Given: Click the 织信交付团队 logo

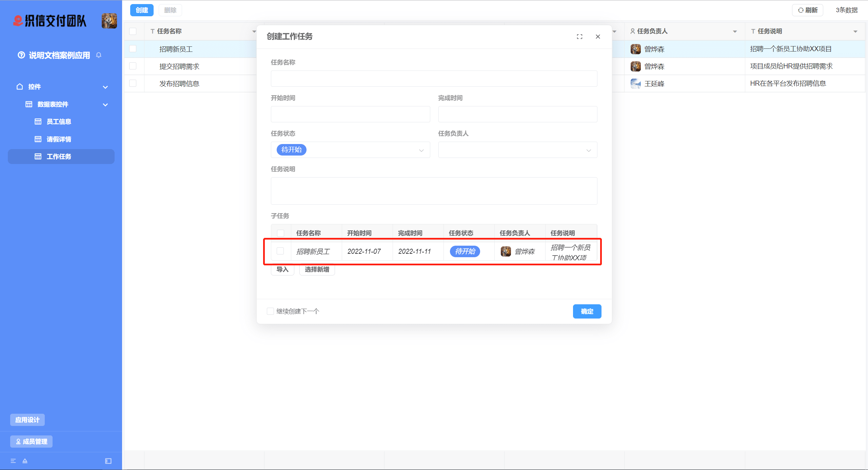Looking at the screenshot, I should click(50, 21).
